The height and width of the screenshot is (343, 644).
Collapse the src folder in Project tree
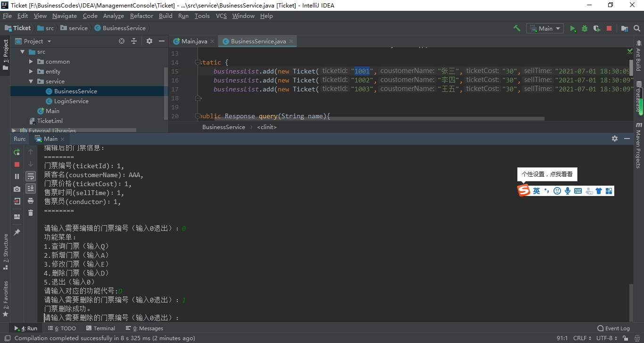click(x=22, y=52)
